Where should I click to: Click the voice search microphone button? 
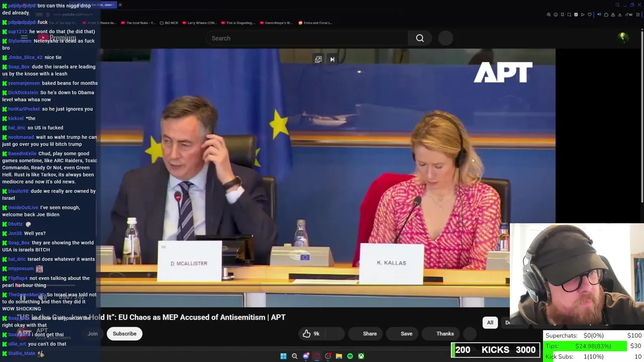[446, 38]
